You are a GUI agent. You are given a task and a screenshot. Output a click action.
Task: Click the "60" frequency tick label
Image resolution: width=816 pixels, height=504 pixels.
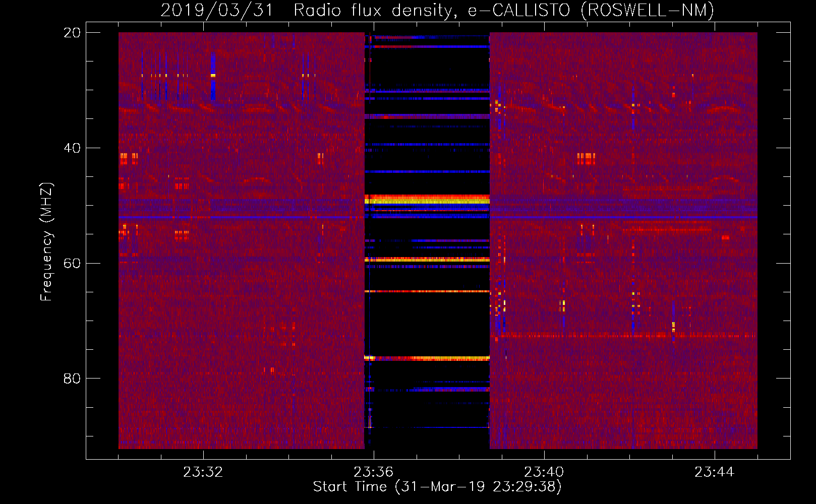pos(72,264)
